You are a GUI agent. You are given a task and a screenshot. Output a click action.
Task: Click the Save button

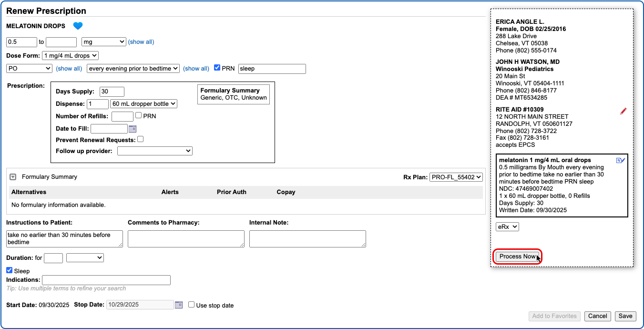[x=625, y=316]
